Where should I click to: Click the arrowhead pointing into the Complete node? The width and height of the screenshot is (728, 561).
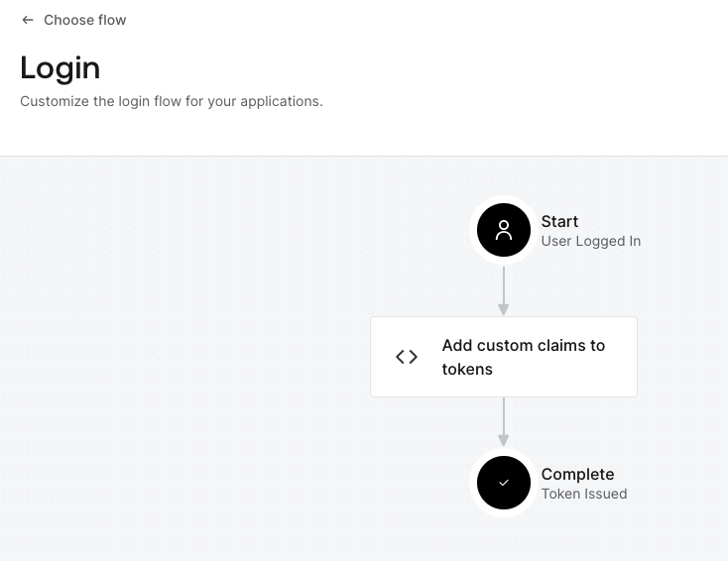[504, 441]
